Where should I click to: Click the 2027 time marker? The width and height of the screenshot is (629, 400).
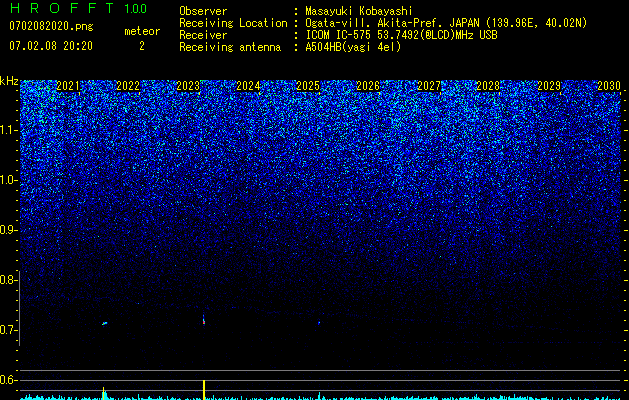429,86
